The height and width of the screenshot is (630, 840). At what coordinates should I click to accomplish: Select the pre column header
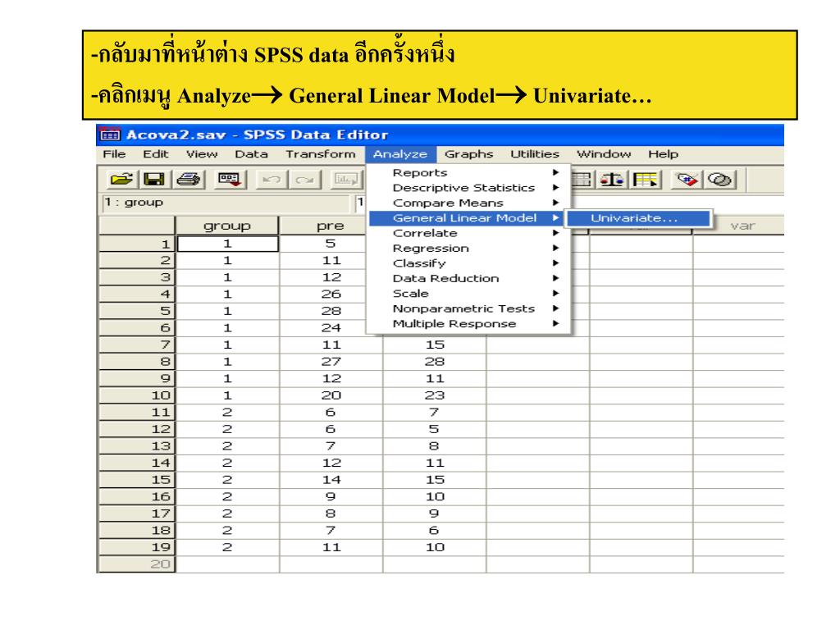322,226
